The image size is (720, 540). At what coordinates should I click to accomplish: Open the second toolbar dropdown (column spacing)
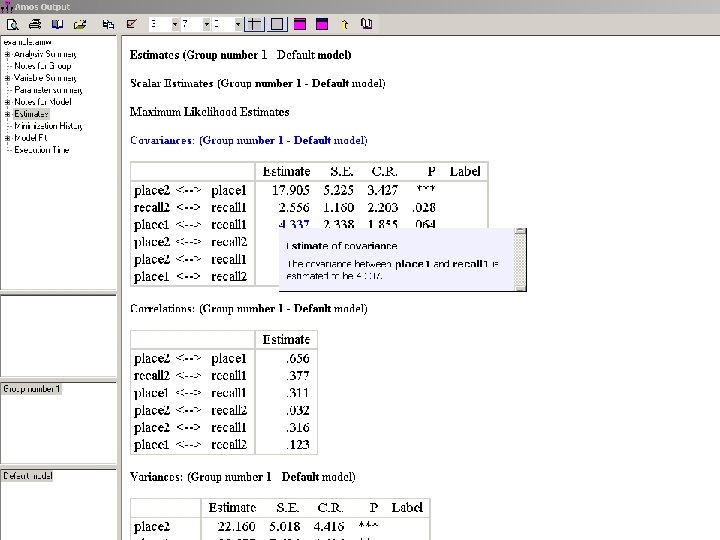click(x=207, y=24)
